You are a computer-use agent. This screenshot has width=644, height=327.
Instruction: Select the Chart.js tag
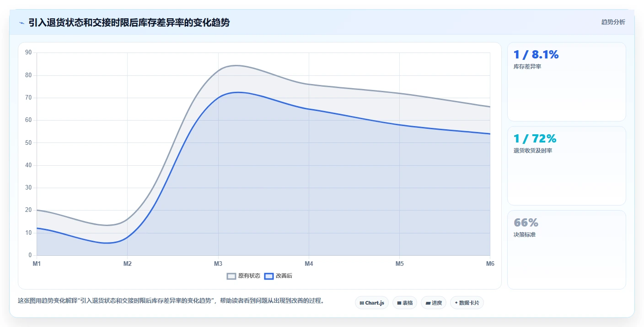[x=372, y=303]
